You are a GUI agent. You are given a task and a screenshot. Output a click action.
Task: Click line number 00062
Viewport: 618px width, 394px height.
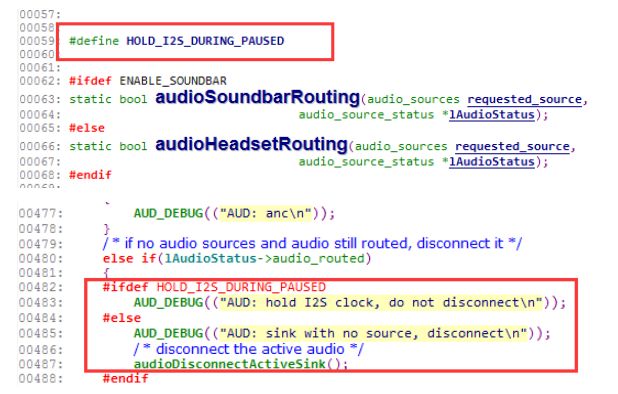(40, 81)
